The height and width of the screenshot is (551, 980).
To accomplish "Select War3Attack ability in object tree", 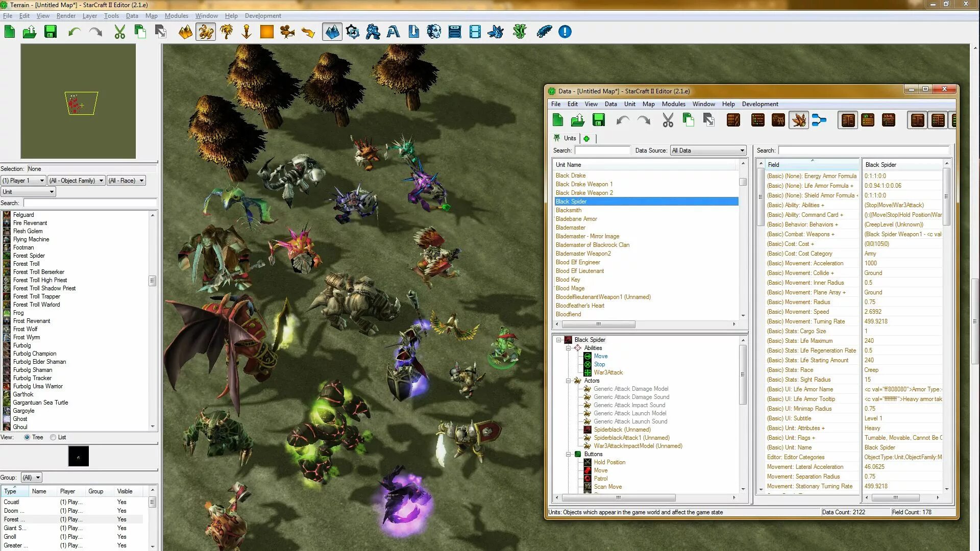I will (x=608, y=372).
